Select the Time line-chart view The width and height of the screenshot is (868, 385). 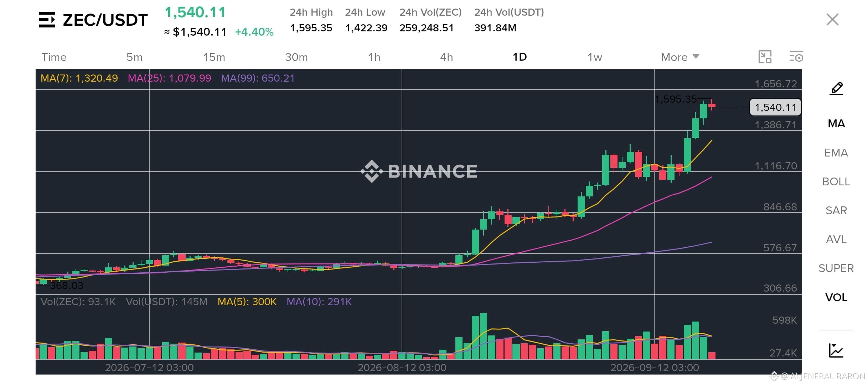(54, 57)
